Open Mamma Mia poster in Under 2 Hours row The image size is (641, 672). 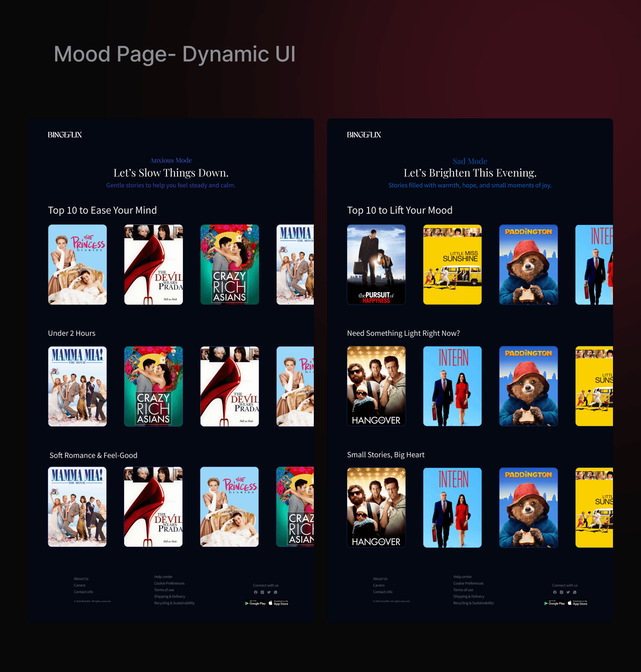coord(77,387)
